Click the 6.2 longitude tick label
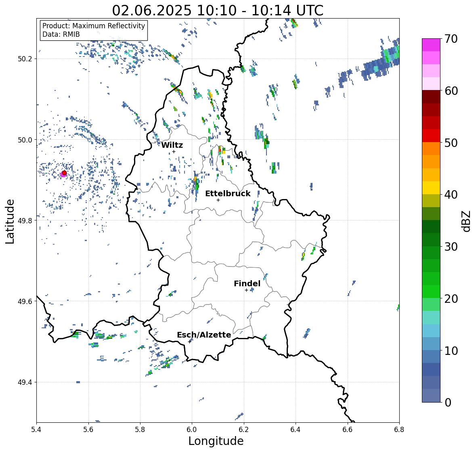 pyautogui.click(x=244, y=430)
